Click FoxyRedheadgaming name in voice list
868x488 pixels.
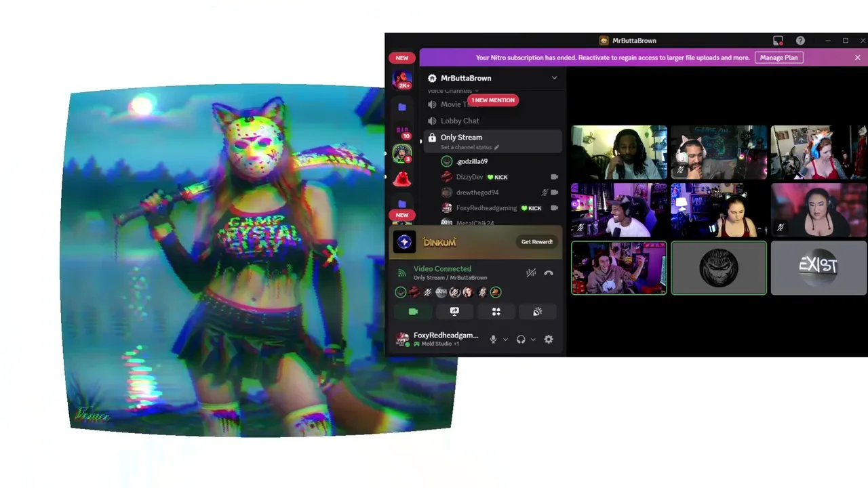486,208
